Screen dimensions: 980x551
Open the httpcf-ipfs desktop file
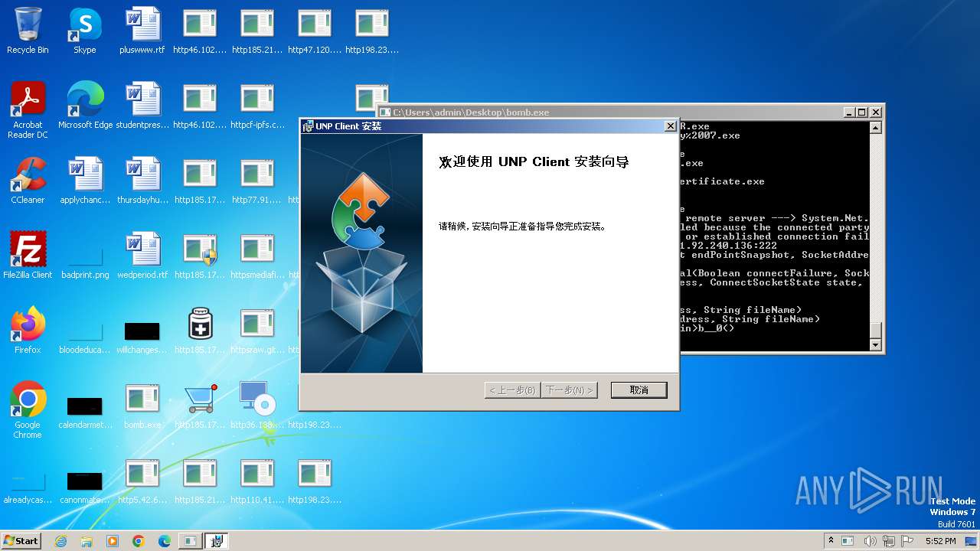(257, 106)
